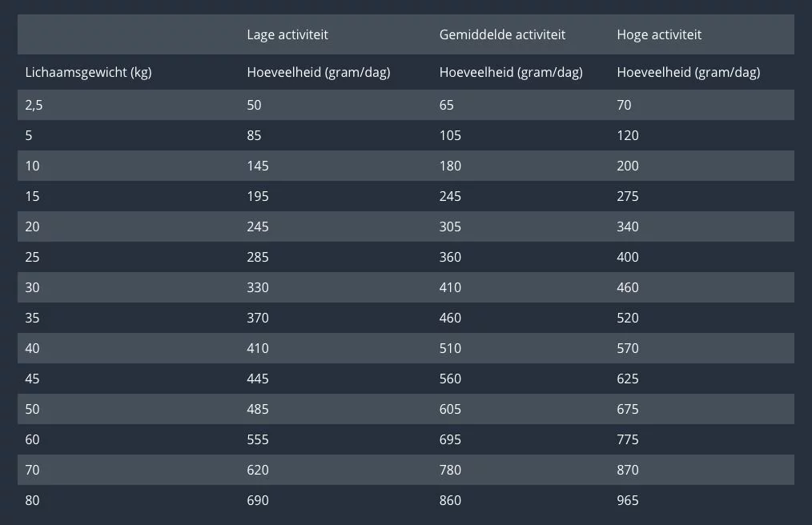Click the Hoge activiteit value 200 for 10 kg
Screen dimensions: 812x525
628,166
